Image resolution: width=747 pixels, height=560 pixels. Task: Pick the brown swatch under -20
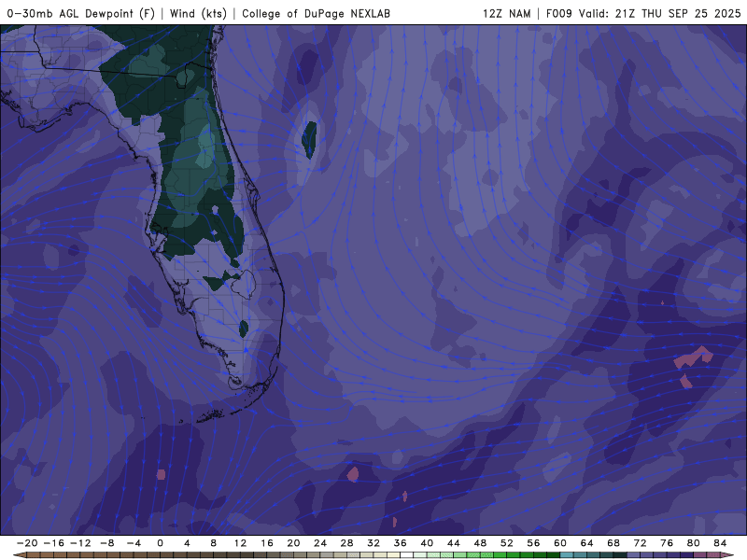pos(34,555)
